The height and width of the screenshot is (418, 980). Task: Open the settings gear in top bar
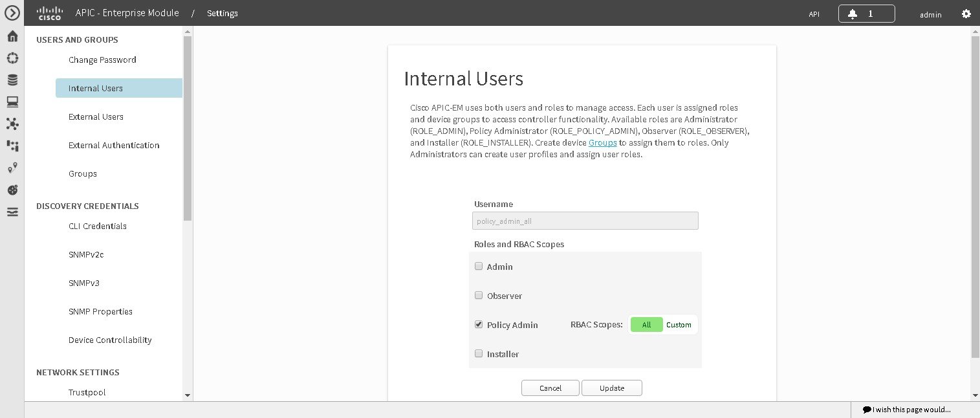point(966,13)
